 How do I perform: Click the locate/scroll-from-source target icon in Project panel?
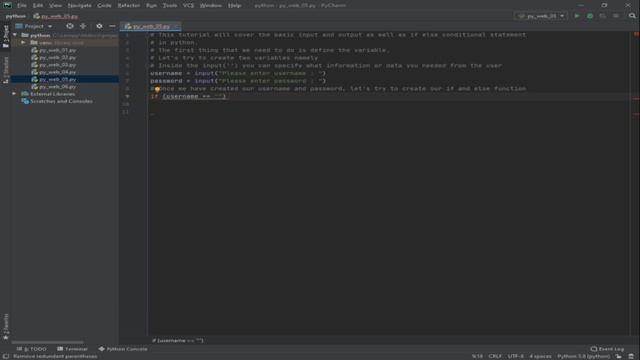coord(70,26)
